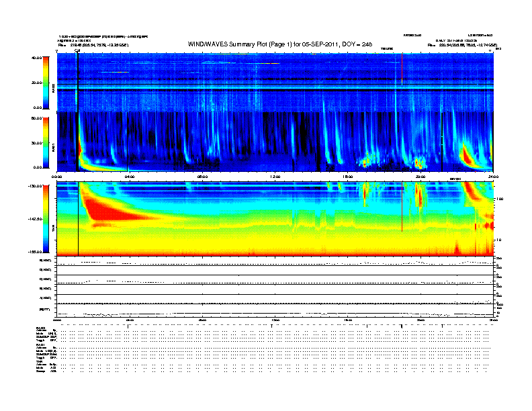Image resolution: width=532 pixels, height=411 pixels.
Task: Click the bottom line-plot panel above time axis
Action: pyautogui.click(x=275, y=310)
